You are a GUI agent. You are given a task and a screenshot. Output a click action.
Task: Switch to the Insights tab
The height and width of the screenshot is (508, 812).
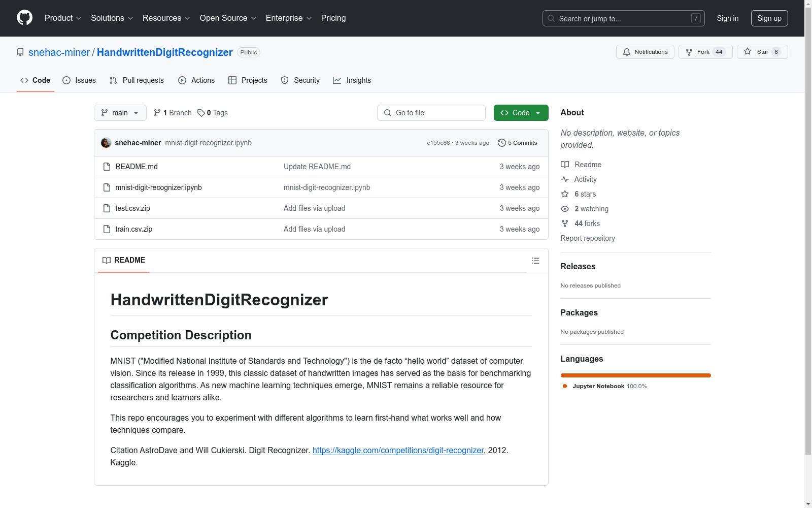[352, 80]
